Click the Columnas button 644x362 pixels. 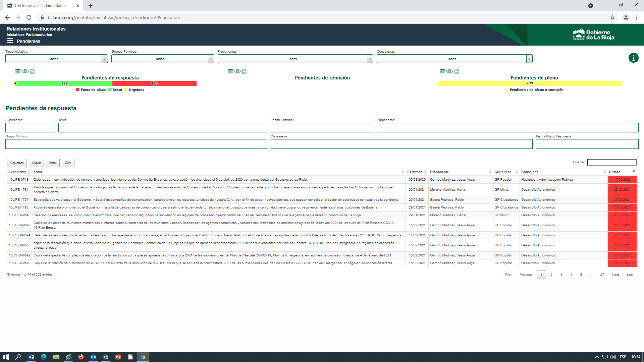click(x=17, y=163)
